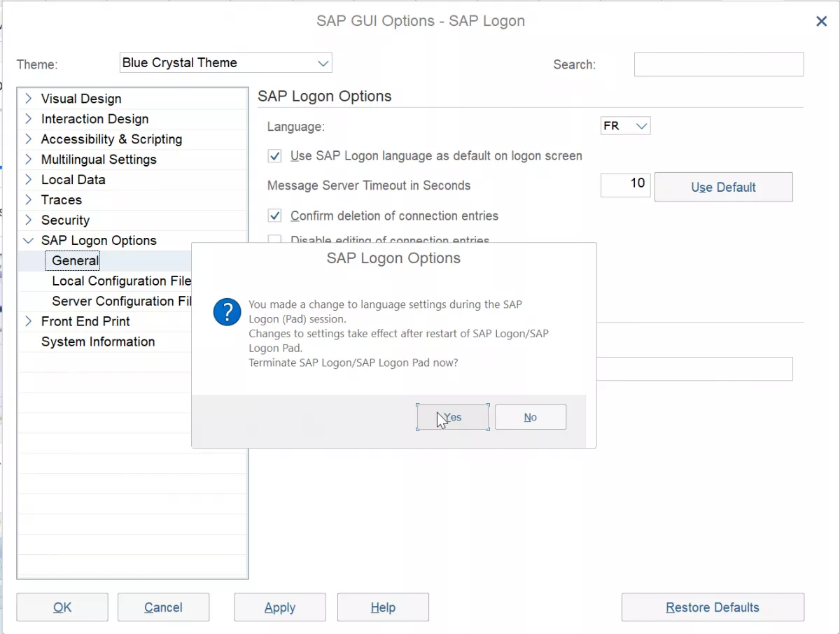Expand the Interaction Design node
Screen dimensions: 840x634
click(28, 119)
